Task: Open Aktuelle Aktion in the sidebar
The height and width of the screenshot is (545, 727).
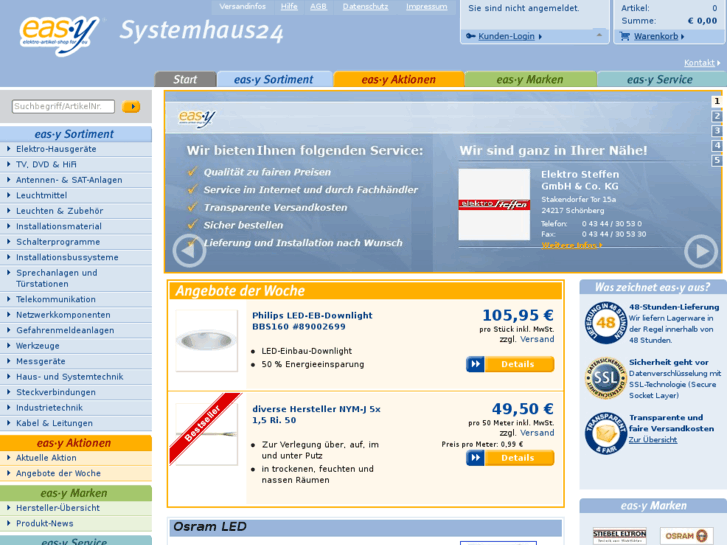Action: (76, 458)
